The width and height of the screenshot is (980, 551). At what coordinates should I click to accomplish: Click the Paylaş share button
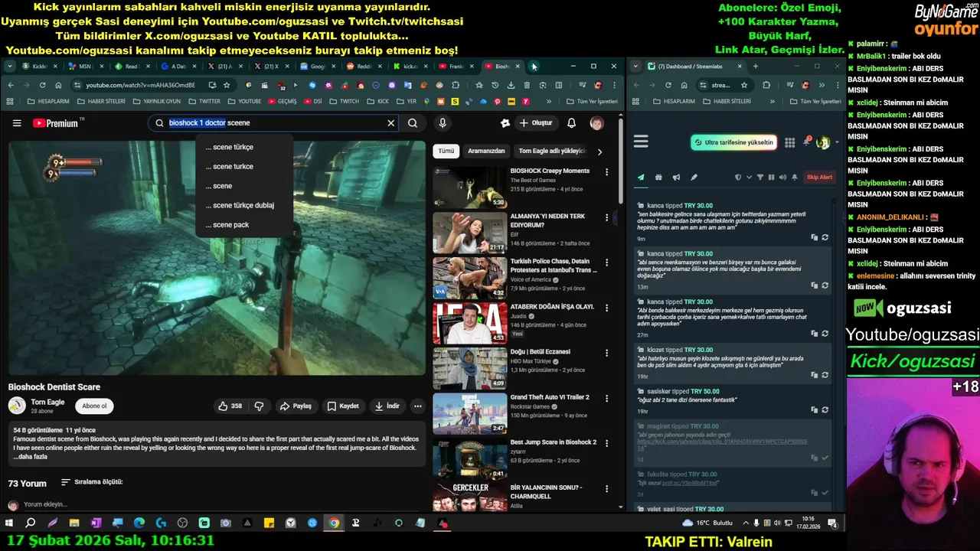pos(296,406)
